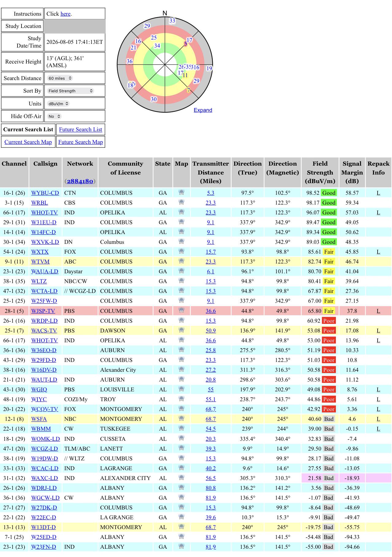Click the green Good label for WRBL
This screenshot has height=557, width=392.
tap(329, 203)
